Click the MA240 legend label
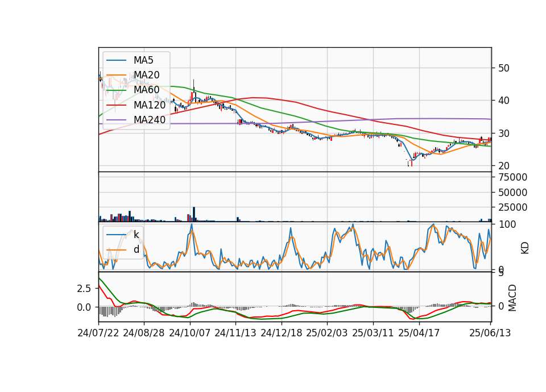The image size is (546, 392). pos(150,120)
